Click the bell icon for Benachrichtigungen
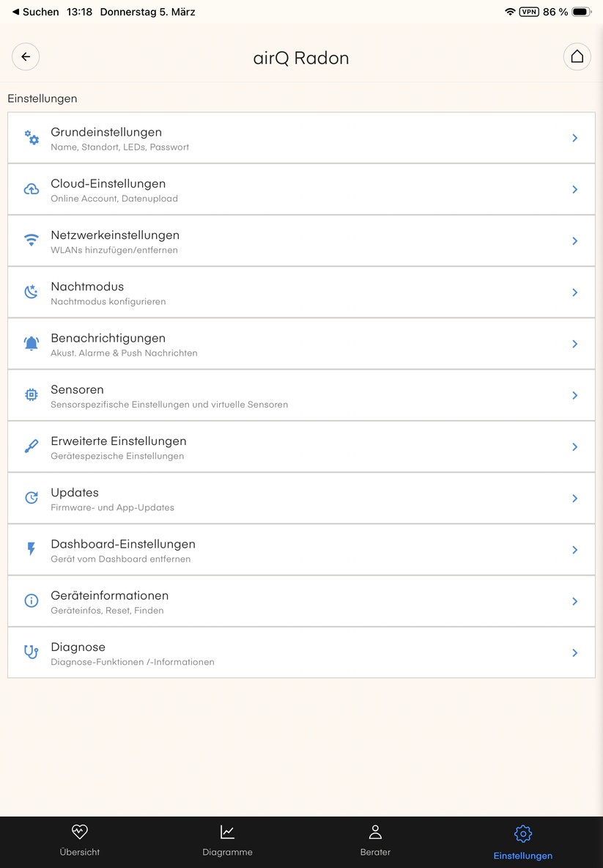Image resolution: width=603 pixels, height=868 pixels. pos(32,344)
